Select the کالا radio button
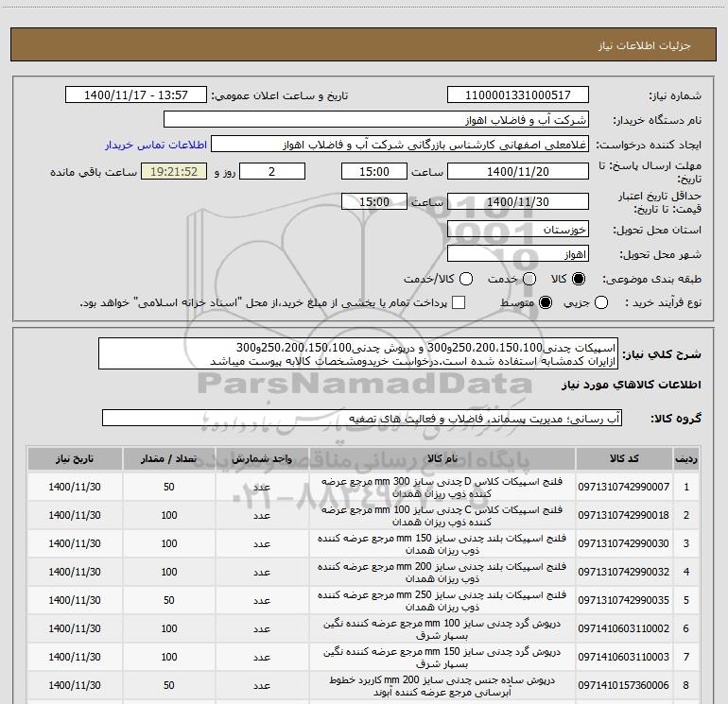Screen dimensions: 728x704 [579, 279]
